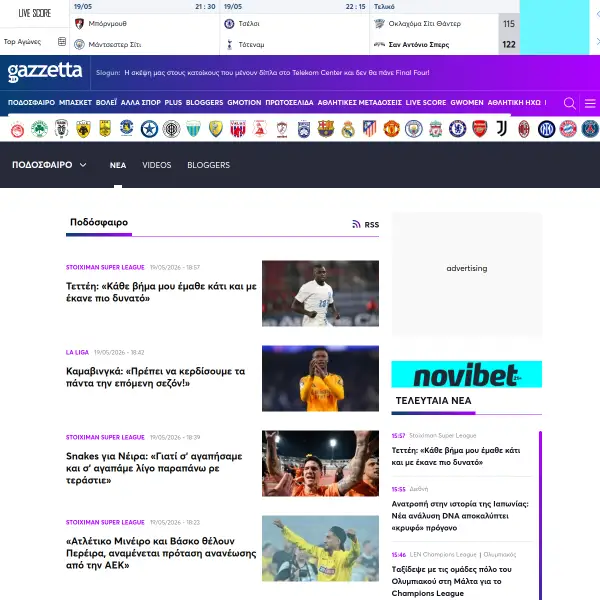The image size is (600, 600).
Task: Open the Aris yellow team logo
Action: (105, 129)
